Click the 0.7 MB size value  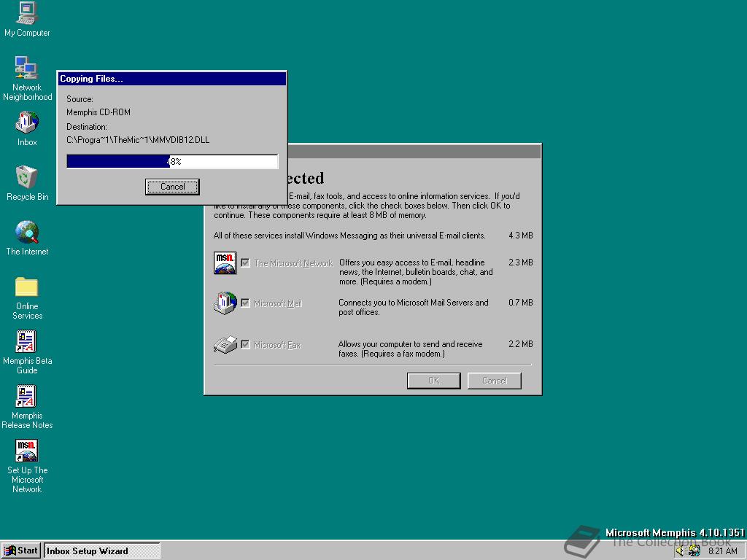coord(521,303)
